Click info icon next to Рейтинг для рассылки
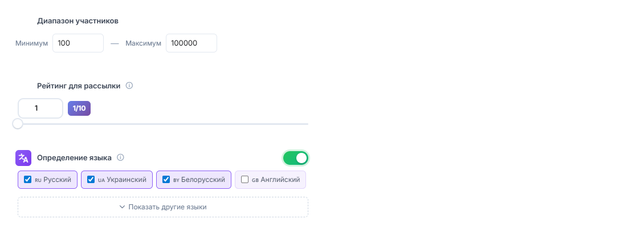Viewport: 644px width, 235px height. 129,86
